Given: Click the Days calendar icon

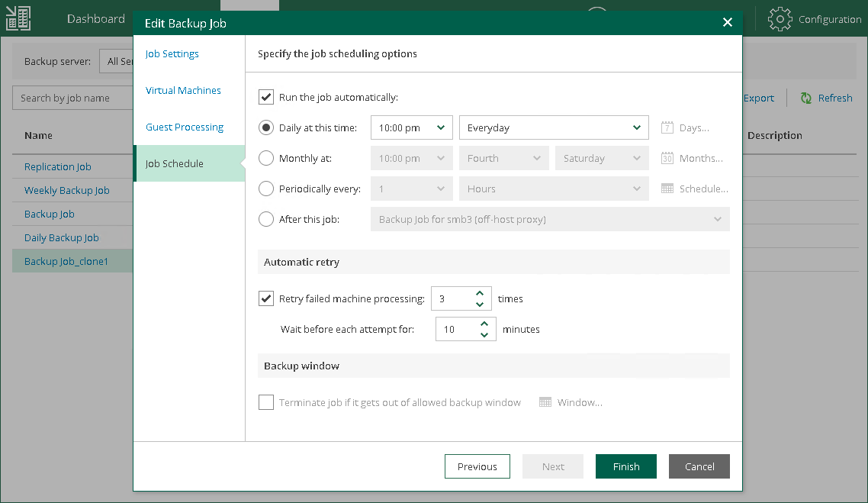Looking at the screenshot, I should [x=667, y=127].
